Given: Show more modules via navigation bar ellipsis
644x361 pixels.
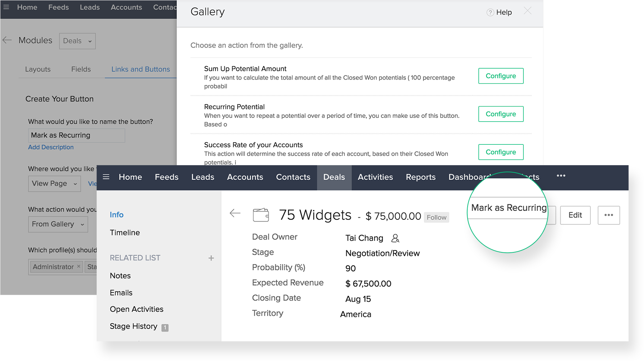Looking at the screenshot, I should tap(561, 176).
